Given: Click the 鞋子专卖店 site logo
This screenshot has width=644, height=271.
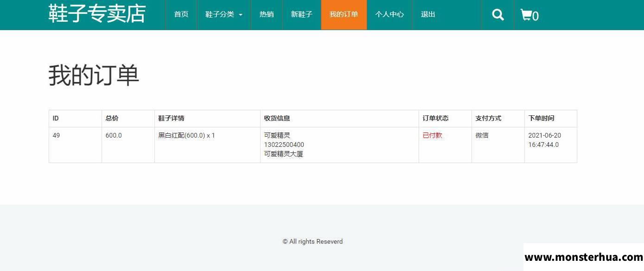Looking at the screenshot, I should pos(97,13).
